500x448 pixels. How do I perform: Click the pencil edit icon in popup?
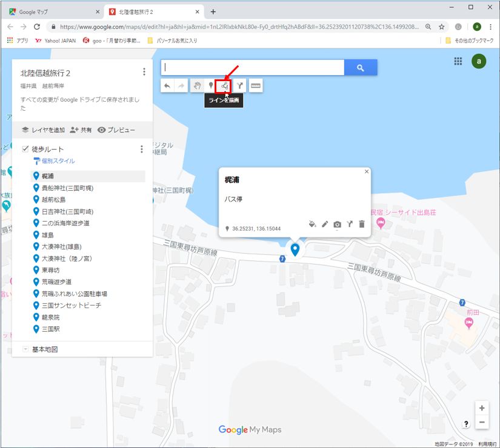325,225
